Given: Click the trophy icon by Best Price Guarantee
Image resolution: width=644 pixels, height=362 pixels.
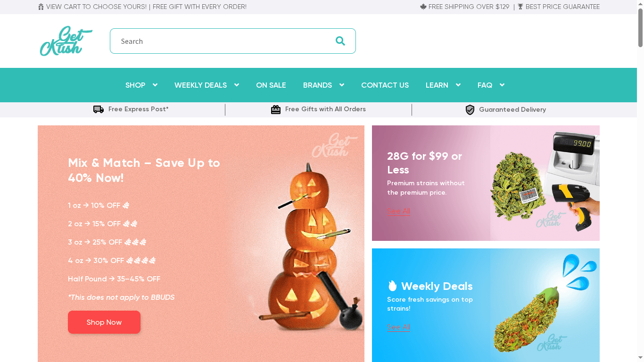Looking at the screenshot, I should [520, 7].
